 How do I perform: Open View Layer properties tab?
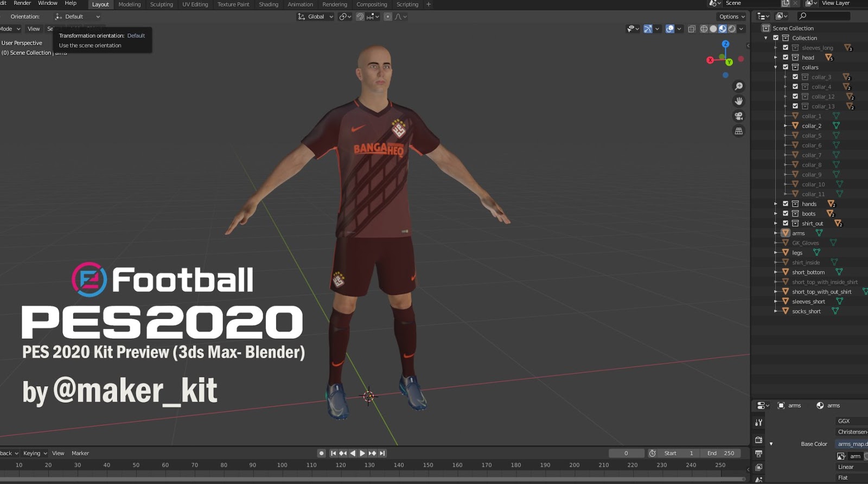(758, 467)
